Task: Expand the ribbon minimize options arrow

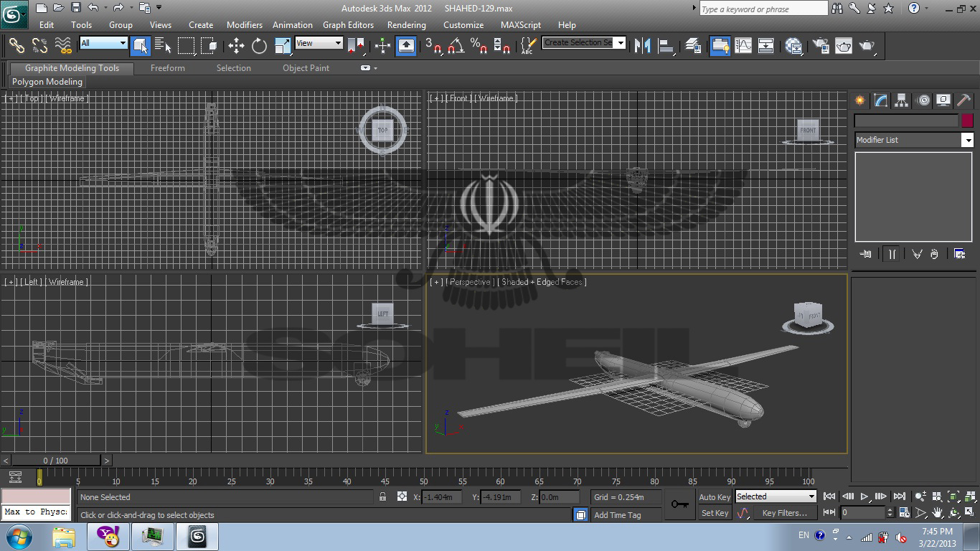Action: click(x=374, y=68)
